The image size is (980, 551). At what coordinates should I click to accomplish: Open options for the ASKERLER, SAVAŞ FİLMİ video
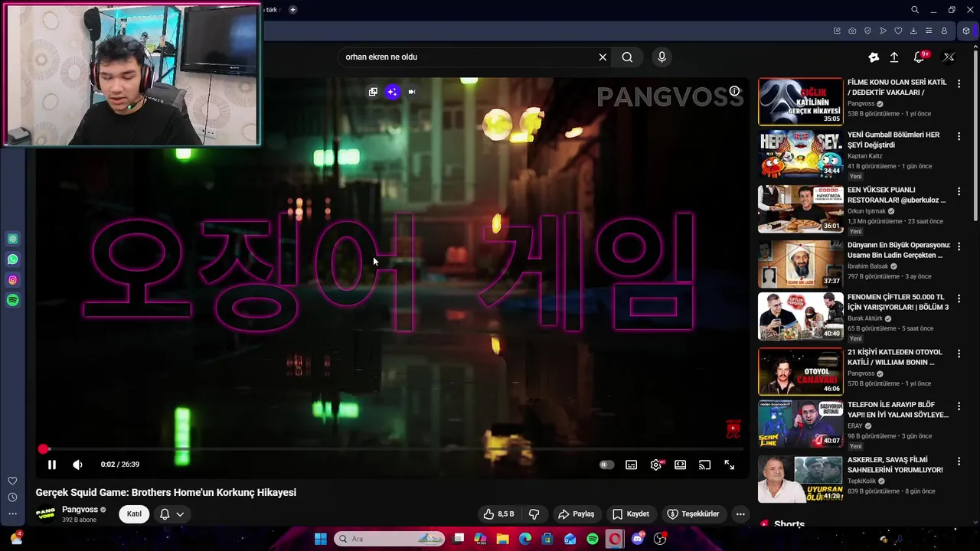(x=959, y=461)
